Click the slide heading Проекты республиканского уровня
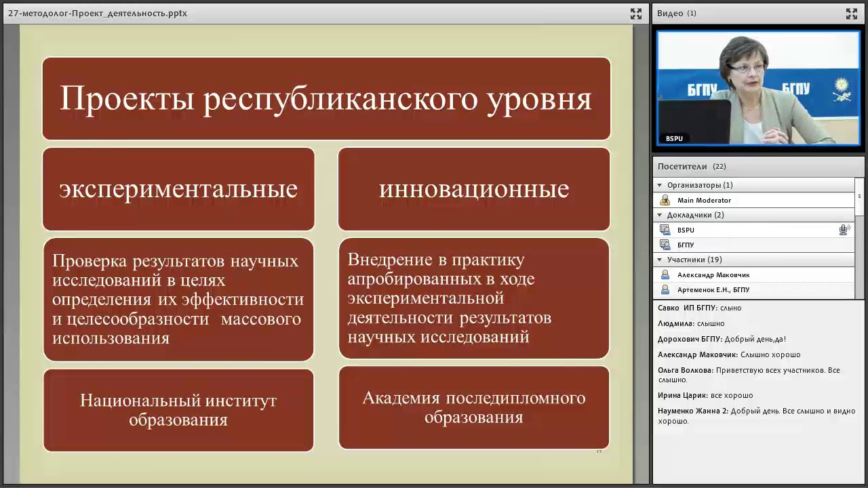Image resolution: width=868 pixels, height=488 pixels. [326, 99]
